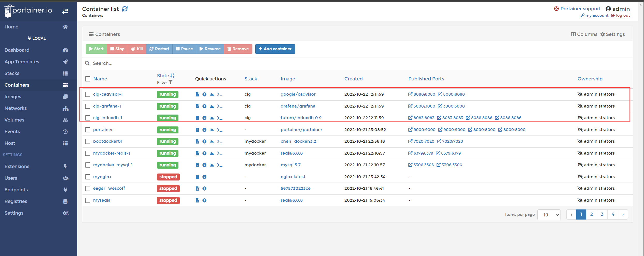Click the Kill button
Image resolution: width=644 pixels, height=256 pixels.
tap(137, 49)
